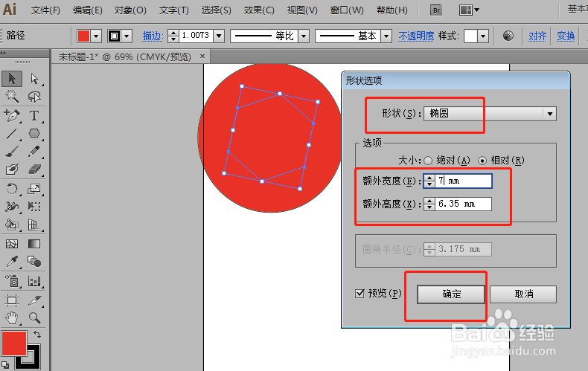Open the 基本 brush definition dropdown
Image resolution: width=588 pixels, height=371 pixels.
pos(386,36)
